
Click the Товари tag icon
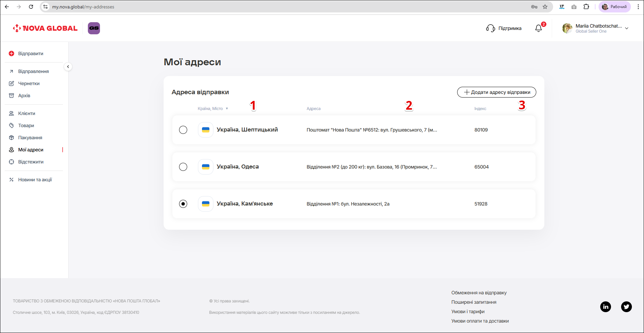[x=11, y=125]
